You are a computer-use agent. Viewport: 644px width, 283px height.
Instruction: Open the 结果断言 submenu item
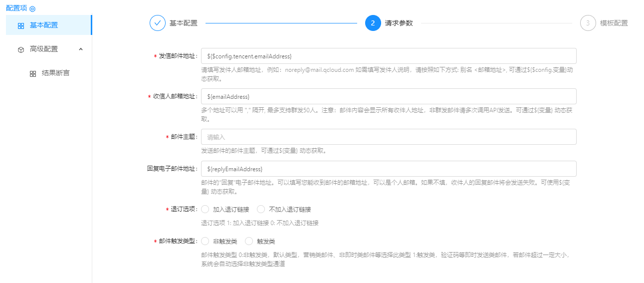55,73
